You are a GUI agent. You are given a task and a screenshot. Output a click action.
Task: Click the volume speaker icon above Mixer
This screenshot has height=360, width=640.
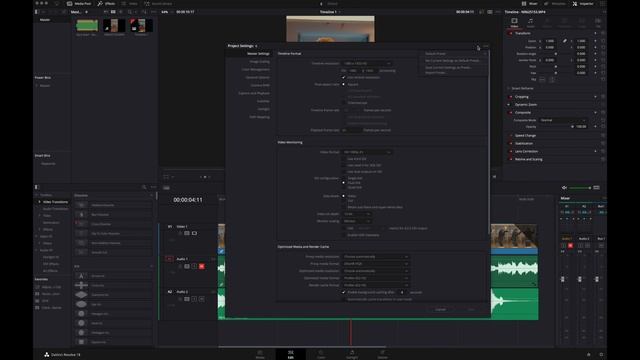point(564,188)
